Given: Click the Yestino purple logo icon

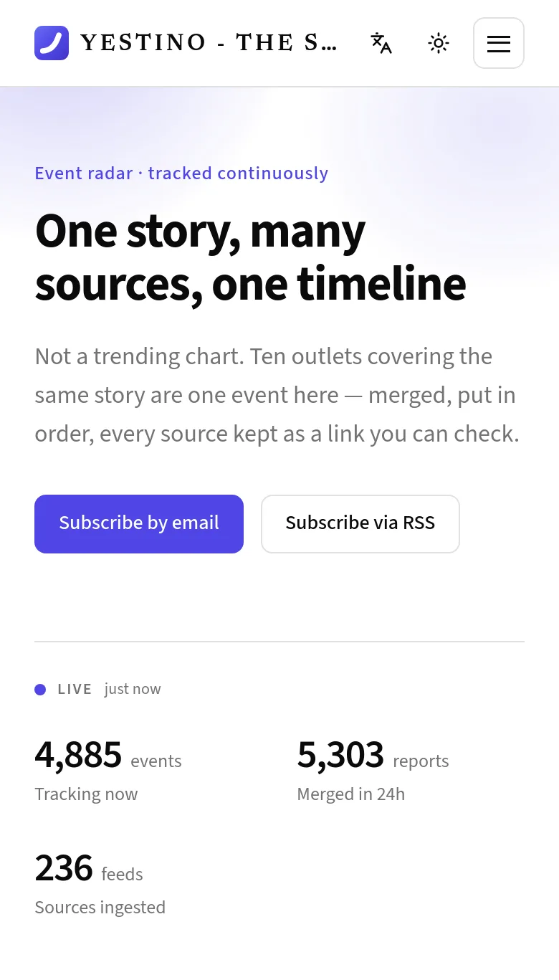Looking at the screenshot, I should tap(52, 43).
